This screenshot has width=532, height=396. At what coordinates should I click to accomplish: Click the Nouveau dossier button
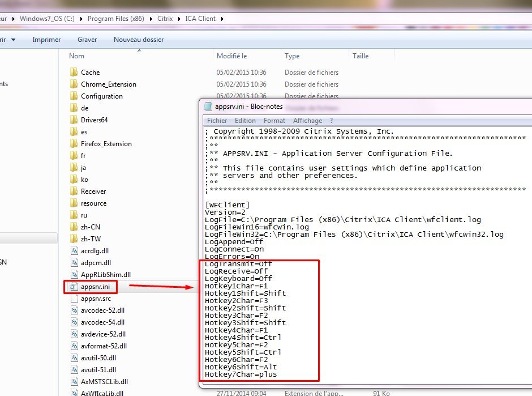click(139, 40)
